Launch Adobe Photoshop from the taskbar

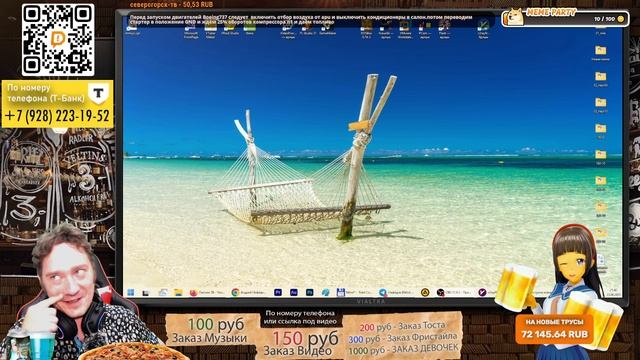click(x=310, y=292)
